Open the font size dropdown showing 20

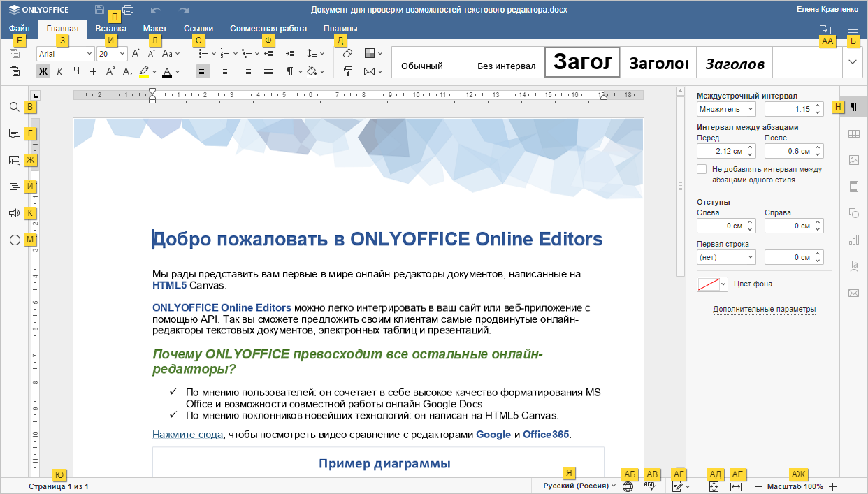tap(112, 53)
